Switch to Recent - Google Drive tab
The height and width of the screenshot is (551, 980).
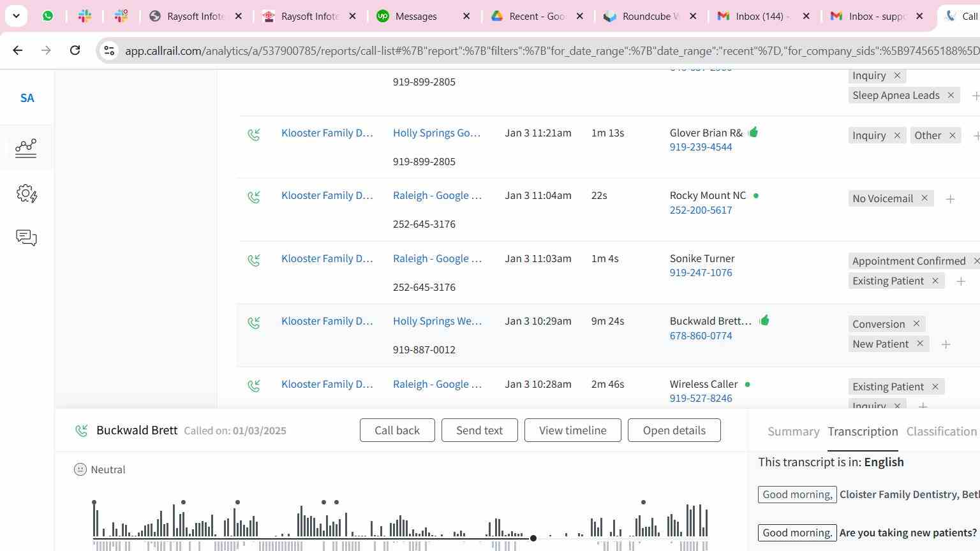point(537,16)
